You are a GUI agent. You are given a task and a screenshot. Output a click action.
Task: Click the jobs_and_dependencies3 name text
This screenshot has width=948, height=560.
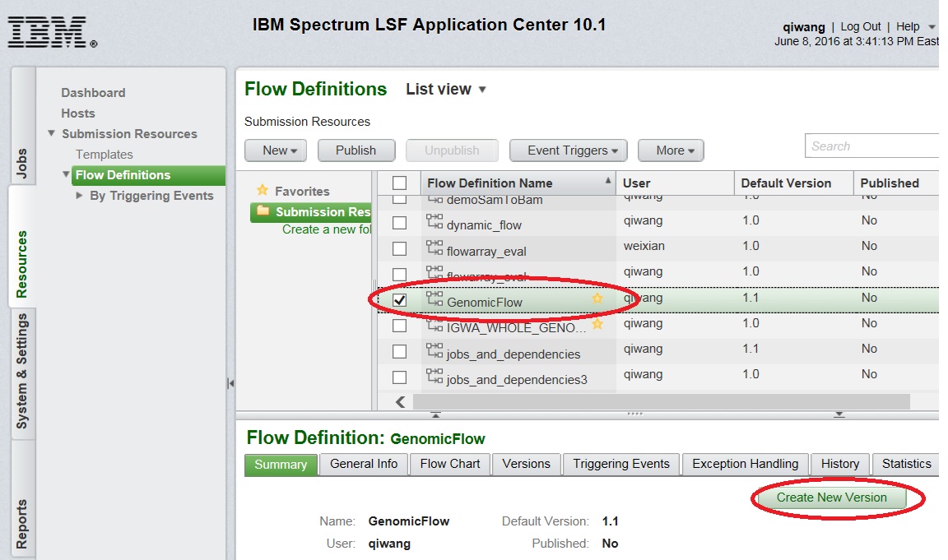[x=517, y=379]
